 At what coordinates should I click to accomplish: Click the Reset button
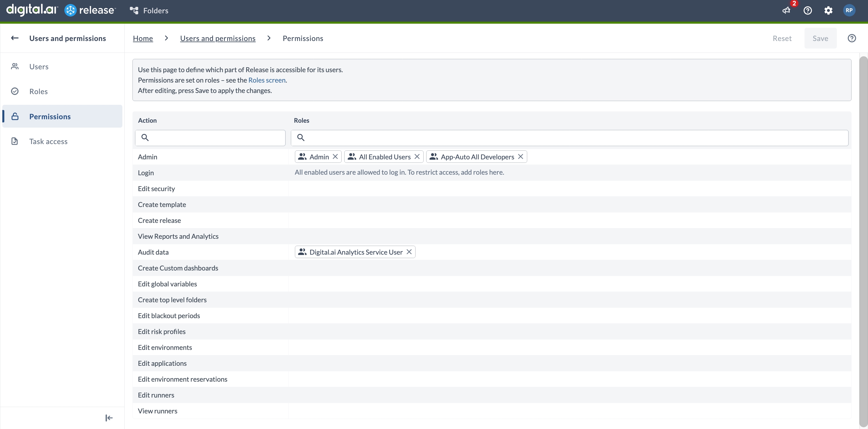(x=782, y=38)
